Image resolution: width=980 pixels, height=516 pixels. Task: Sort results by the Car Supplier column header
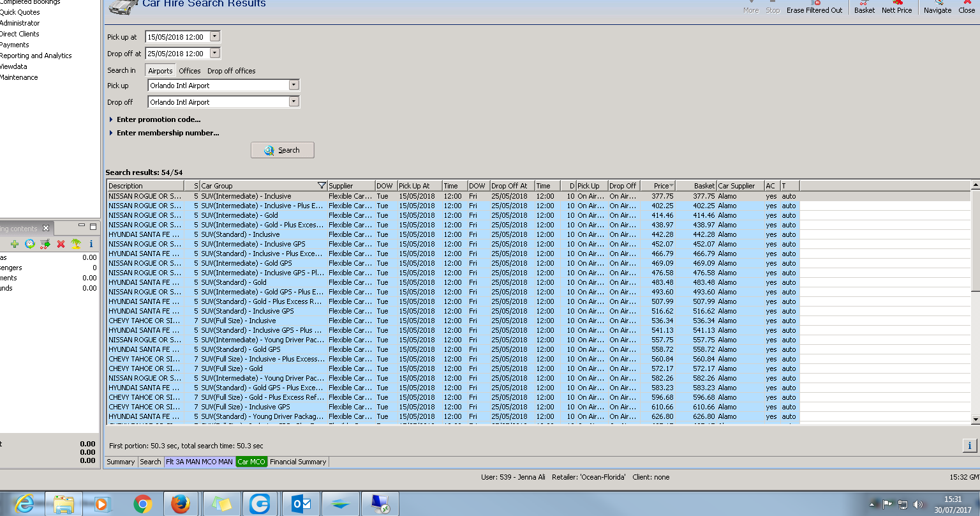pyautogui.click(x=740, y=186)
